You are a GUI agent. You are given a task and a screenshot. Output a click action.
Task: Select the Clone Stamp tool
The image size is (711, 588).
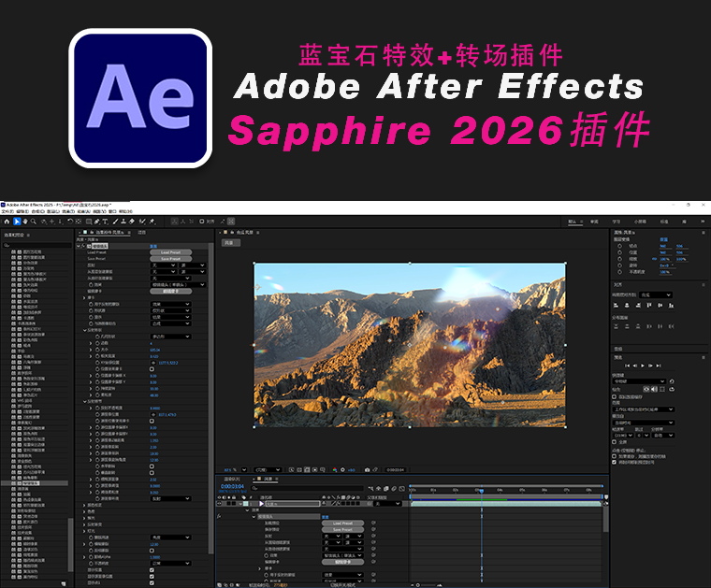(x=123, y=222)
